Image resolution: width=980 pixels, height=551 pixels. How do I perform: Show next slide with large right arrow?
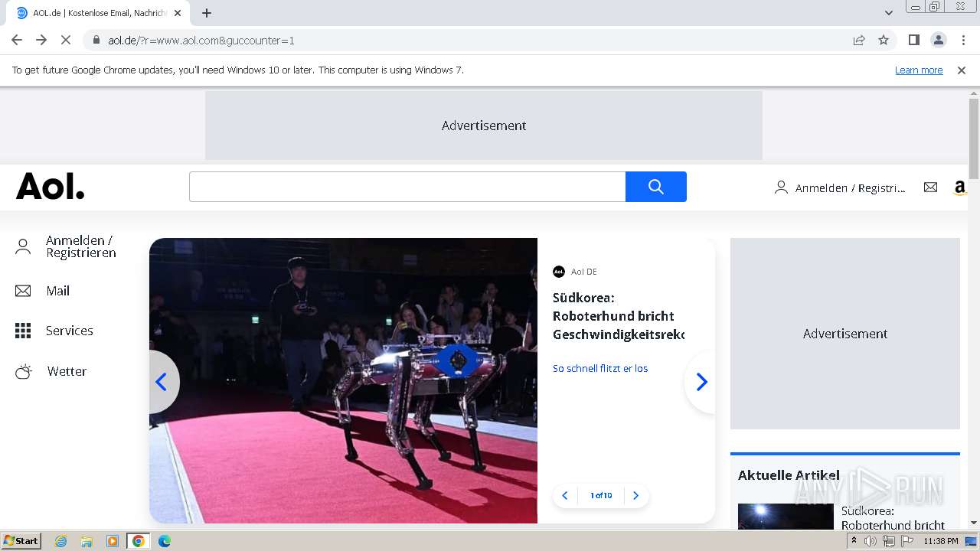[701, 382]
